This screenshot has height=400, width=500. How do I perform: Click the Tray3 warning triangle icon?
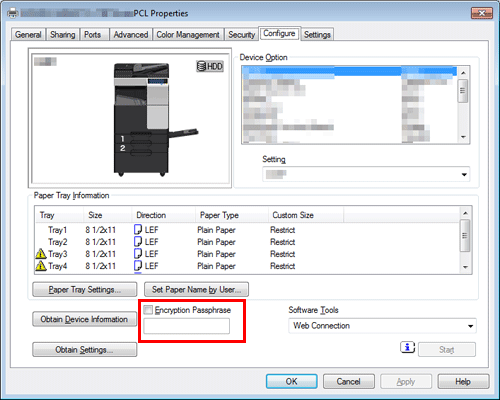point(41,254)
